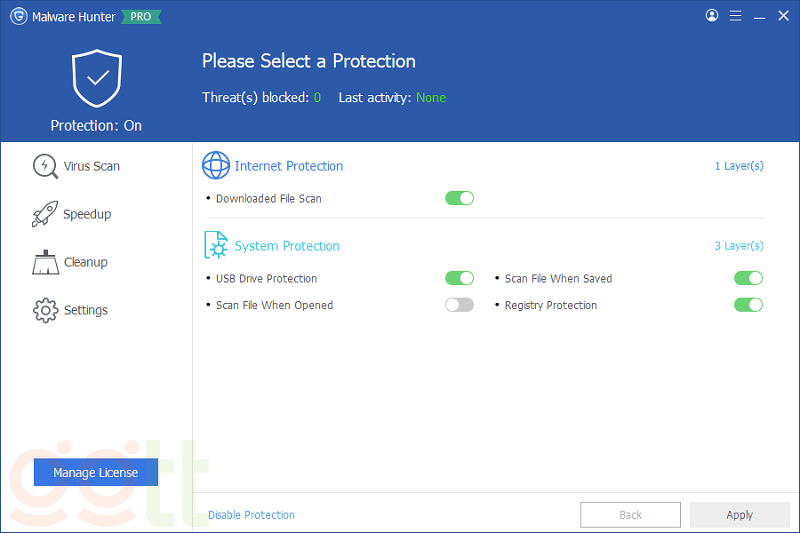Screen dimensions: 800x533
Task: Click the Disable Protection link
Action: point(251,515)
